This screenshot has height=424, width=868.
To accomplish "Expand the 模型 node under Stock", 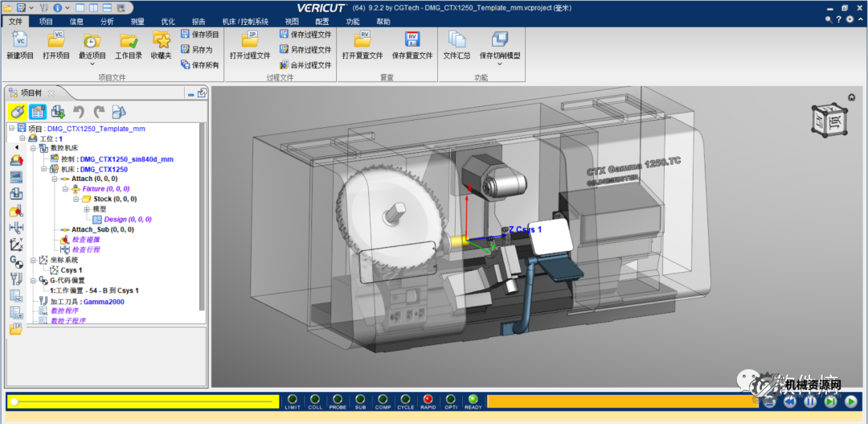I will 87,209.
